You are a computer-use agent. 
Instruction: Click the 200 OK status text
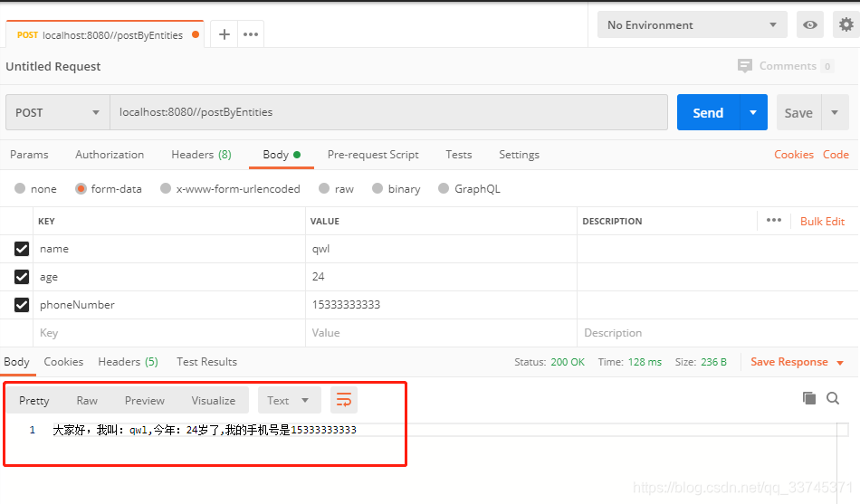click(567, 362)
